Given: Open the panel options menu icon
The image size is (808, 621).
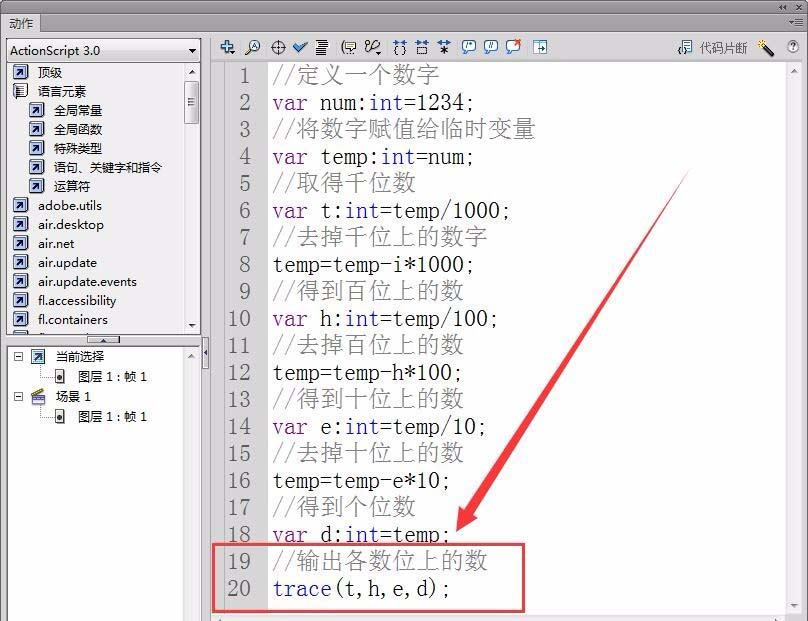Looking at the screenshot, I should pos(795,22).
